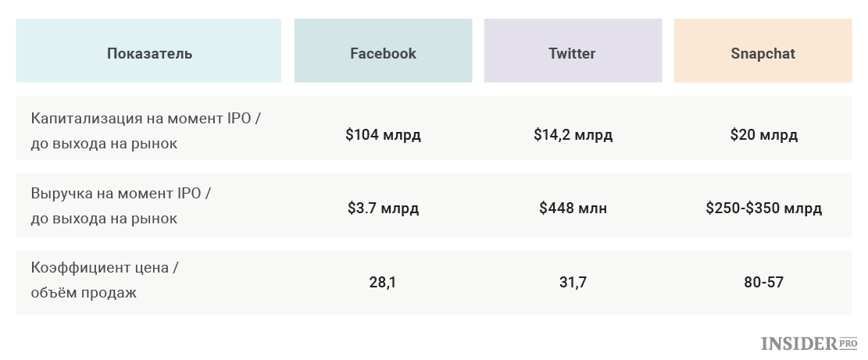Click Facebook revenue value $3.7 млрд
Image resolution: width=868 pixels, height=360 pixels.
[x=383, y=208]
